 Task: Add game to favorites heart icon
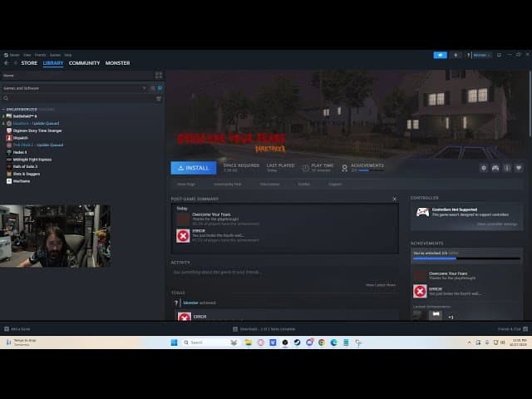(x=519, y=168)
